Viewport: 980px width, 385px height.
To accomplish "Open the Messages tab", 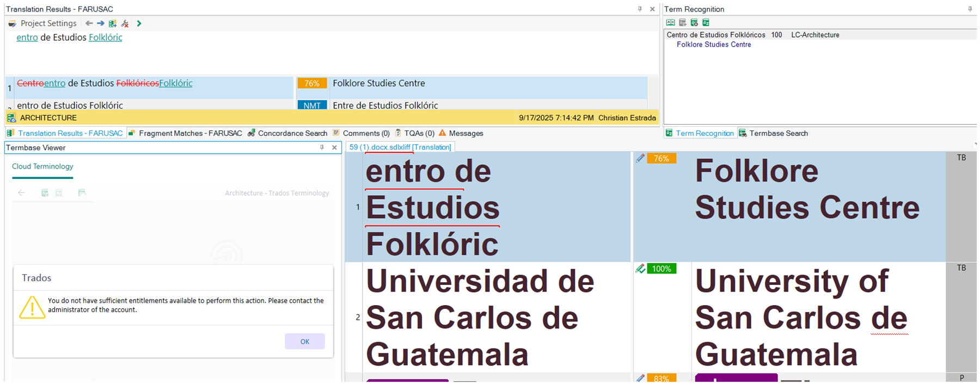I will [461, 133].
